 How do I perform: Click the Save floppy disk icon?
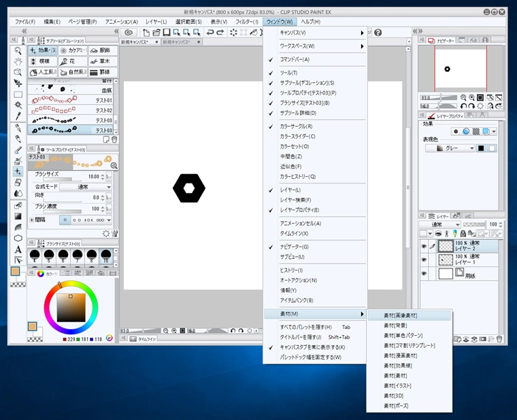167,33
